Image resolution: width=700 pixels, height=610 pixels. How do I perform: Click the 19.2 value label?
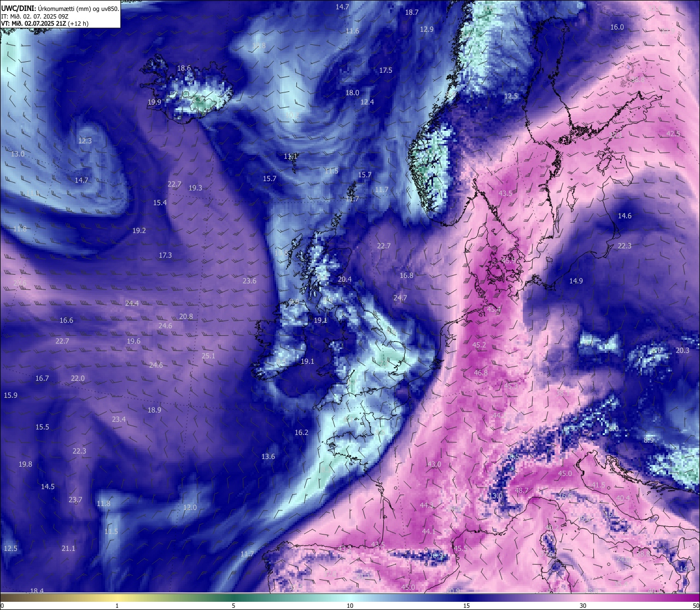pyautogui.click(x=139, y=231)
